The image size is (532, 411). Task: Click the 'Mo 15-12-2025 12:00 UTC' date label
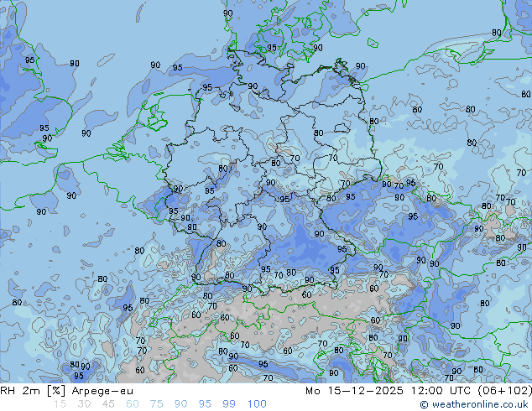tap(389, 391)
